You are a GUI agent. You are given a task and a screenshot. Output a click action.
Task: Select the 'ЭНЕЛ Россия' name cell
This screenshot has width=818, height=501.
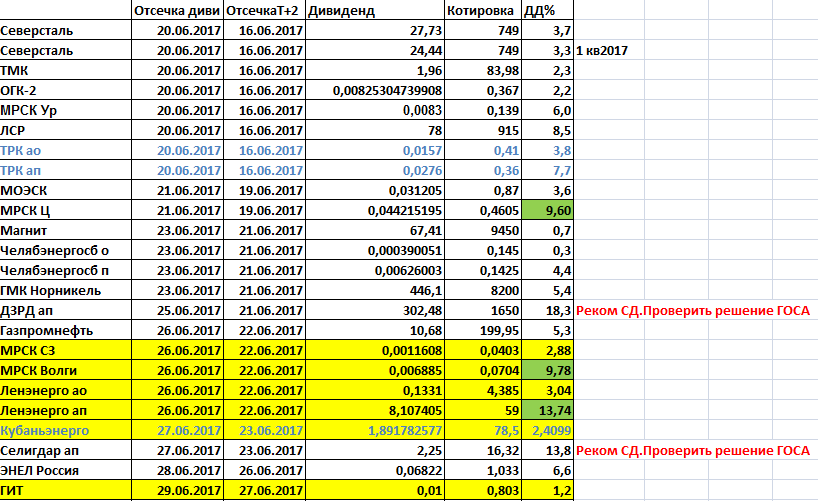(x=66, y=470)
